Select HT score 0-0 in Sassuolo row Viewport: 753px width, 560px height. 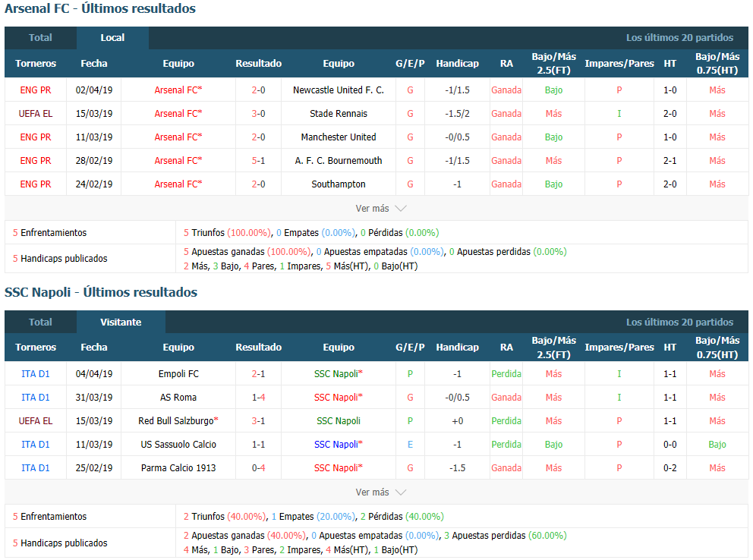tap(670, 445)
